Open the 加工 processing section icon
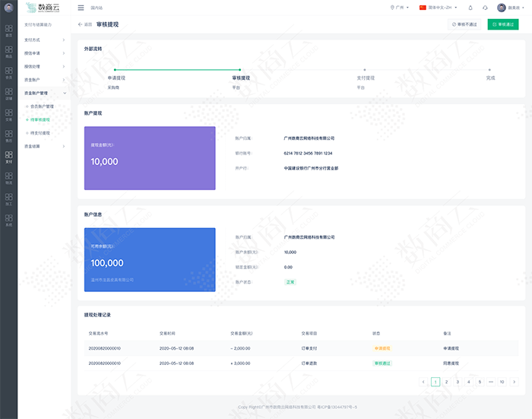 pos(9,199)
